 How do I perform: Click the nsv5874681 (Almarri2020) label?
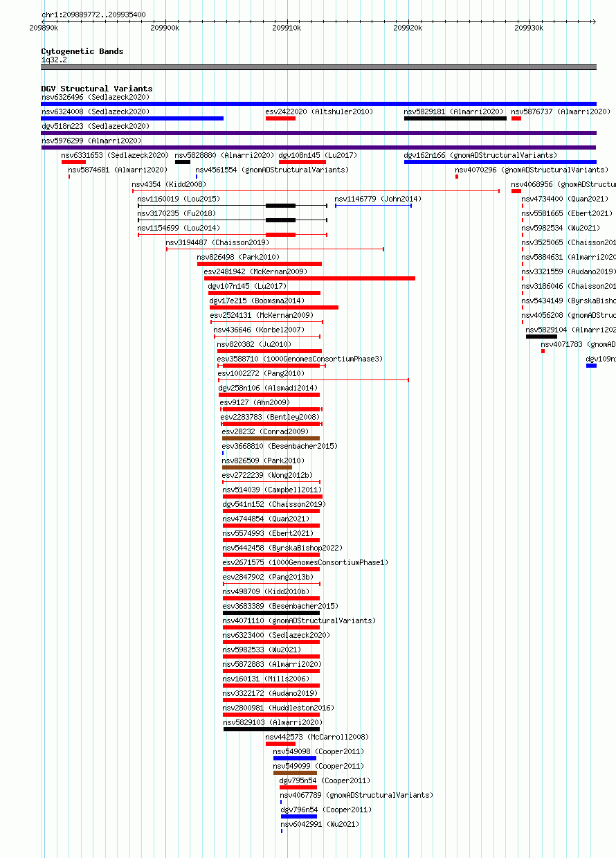(x=118, y=170)
